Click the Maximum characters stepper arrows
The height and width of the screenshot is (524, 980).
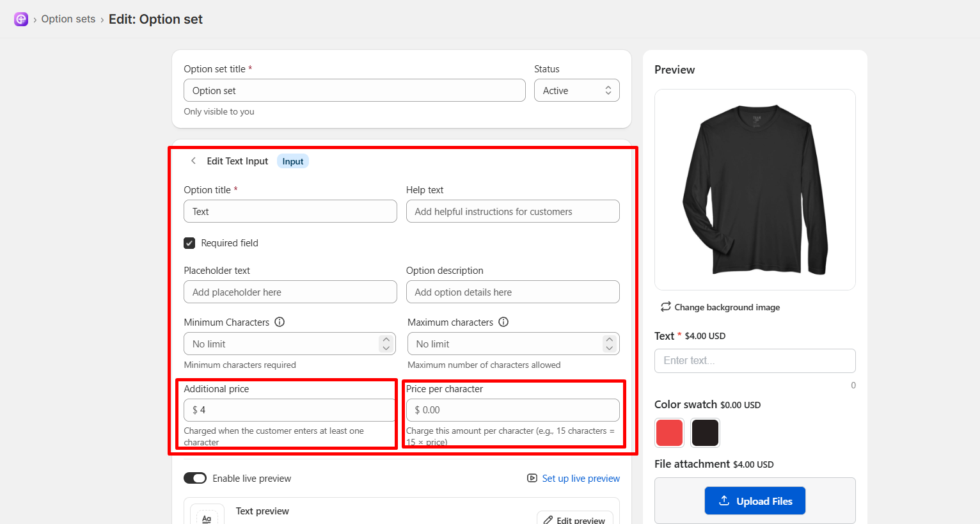point(610,344)
